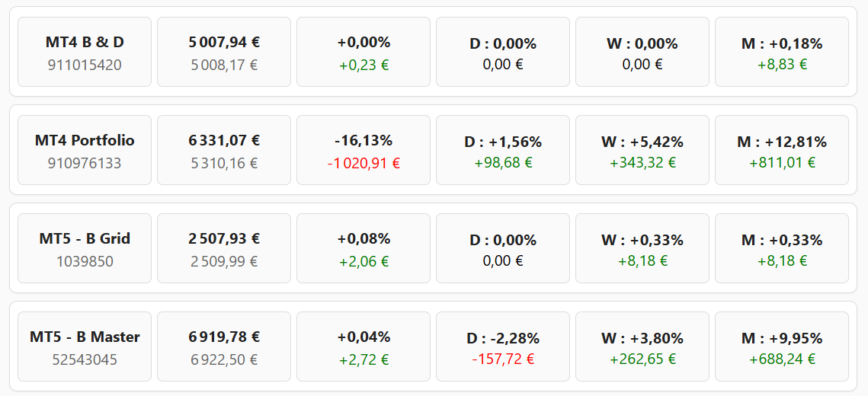
Task: Click the -16,13% floating loss card
Action: 364,150
